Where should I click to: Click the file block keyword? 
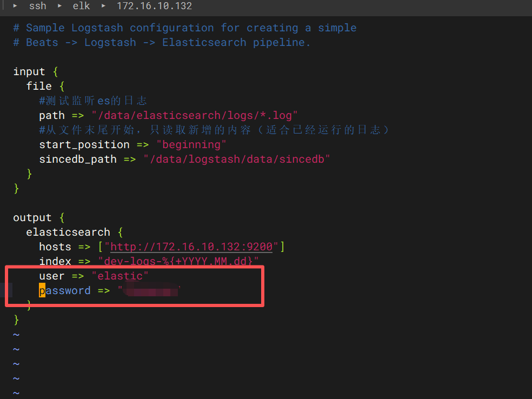point(39,87)
